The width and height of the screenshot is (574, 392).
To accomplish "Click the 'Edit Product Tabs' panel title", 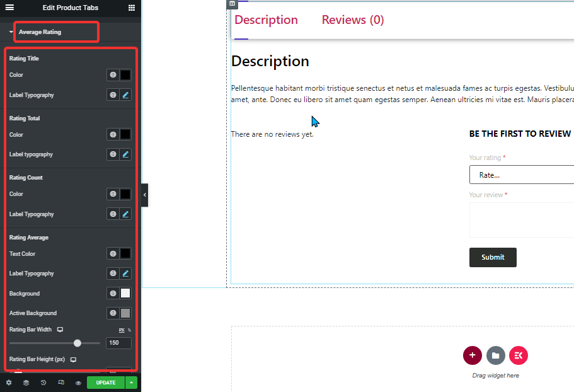I will [x=71, y=8].
